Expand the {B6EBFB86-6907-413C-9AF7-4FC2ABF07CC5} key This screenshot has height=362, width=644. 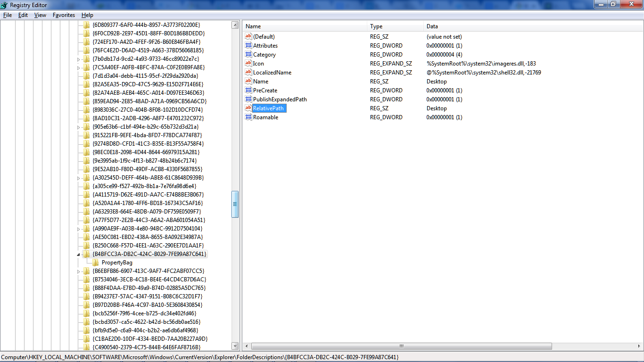click(79, 271)
